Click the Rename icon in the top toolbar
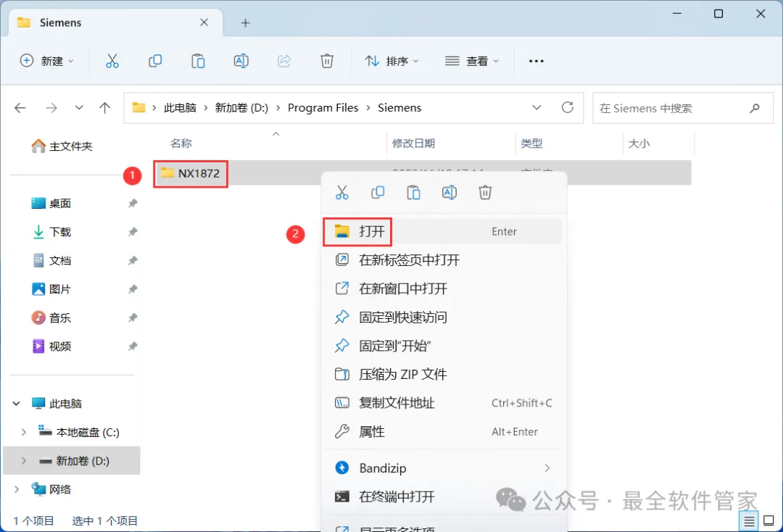 point(241,61)
